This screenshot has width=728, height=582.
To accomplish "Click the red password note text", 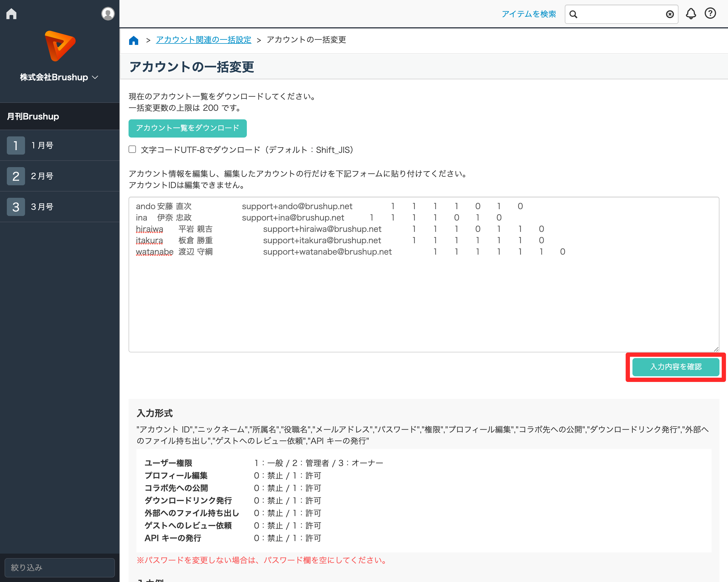I will 262,560.
